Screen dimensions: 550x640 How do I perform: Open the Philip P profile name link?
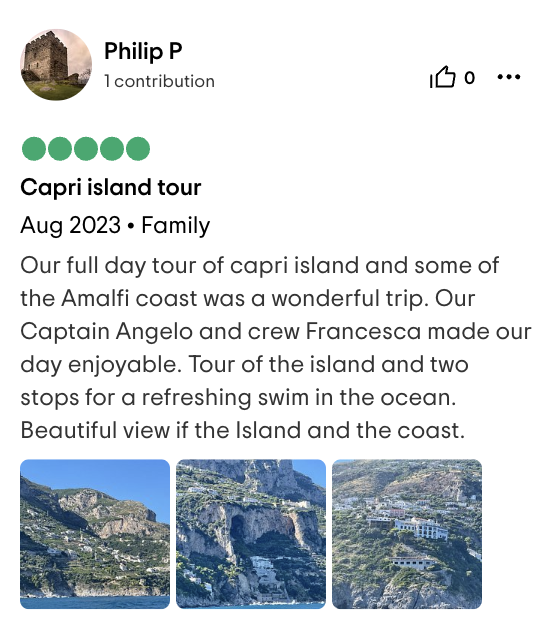coord(143,52)
